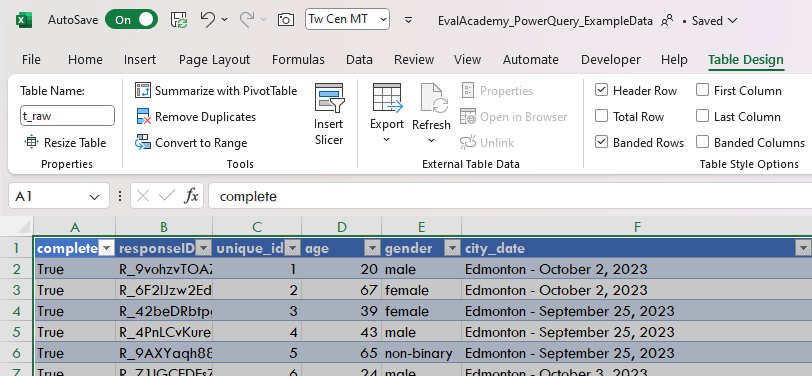
Task: Switch to the Home tab
Action: [85, 60]
